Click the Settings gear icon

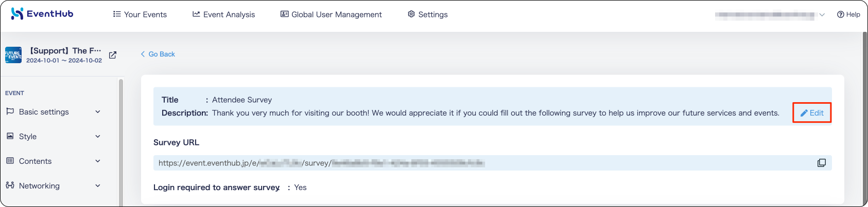(411, 14)
